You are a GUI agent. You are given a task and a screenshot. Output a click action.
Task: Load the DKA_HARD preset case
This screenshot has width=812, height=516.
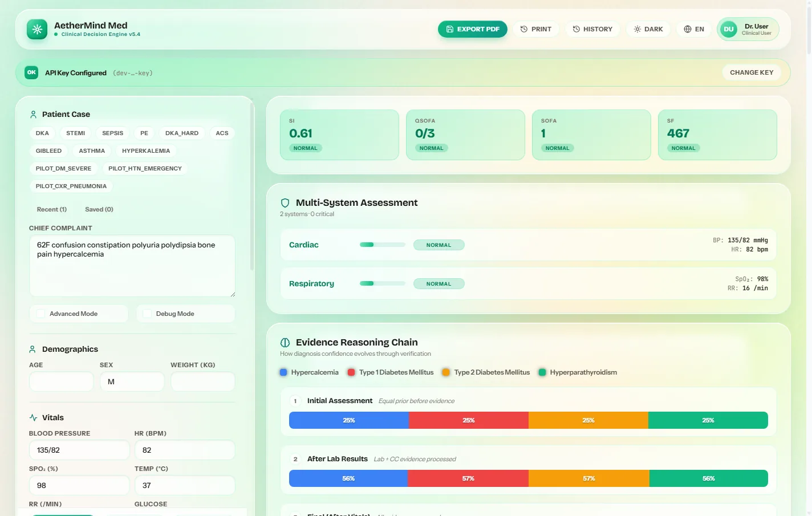point(182,133)
